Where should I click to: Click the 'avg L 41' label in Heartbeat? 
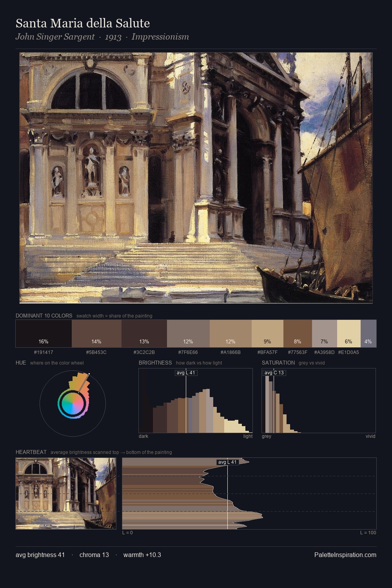click(x=227, y=462)
